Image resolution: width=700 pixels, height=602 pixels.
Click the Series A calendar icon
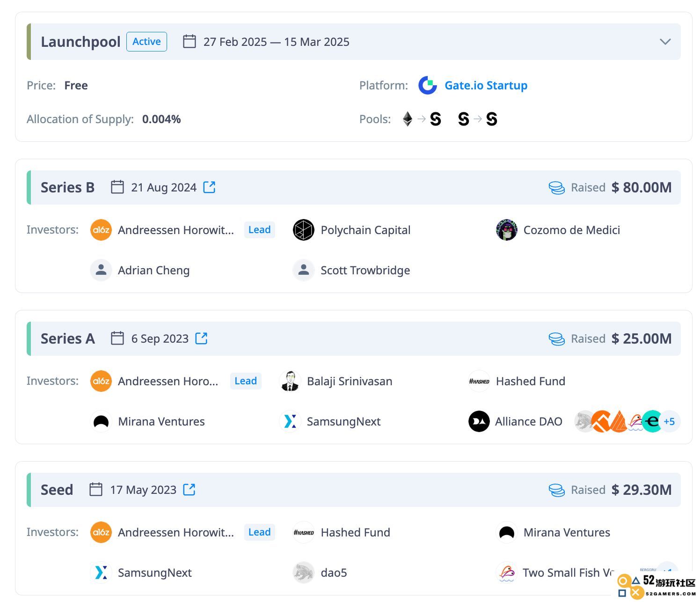117,338
